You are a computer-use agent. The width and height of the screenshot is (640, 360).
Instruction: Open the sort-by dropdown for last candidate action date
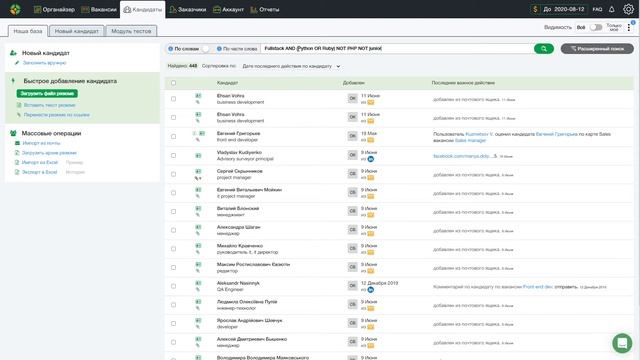pos(291,66)
